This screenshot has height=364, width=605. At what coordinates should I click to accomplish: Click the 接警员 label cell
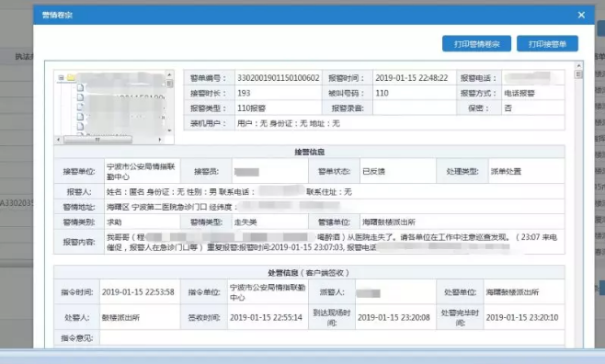coord(206,171)
